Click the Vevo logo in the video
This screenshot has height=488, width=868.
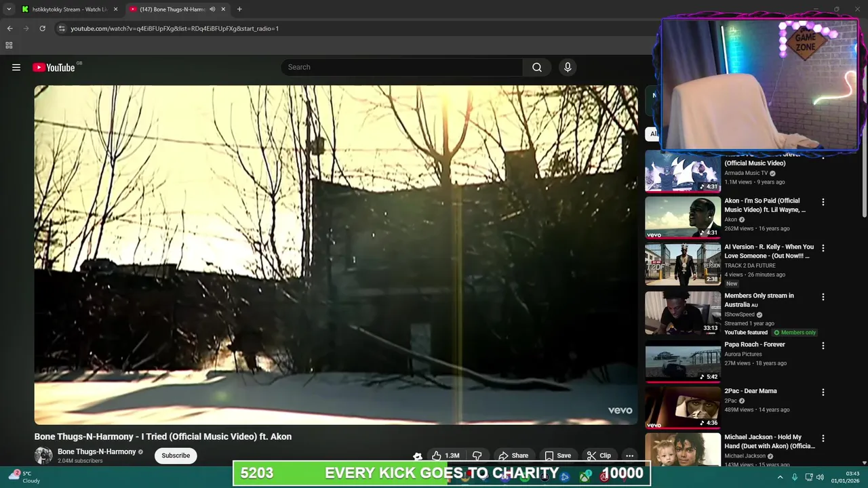pyautogui.click(x=620, y=411)
